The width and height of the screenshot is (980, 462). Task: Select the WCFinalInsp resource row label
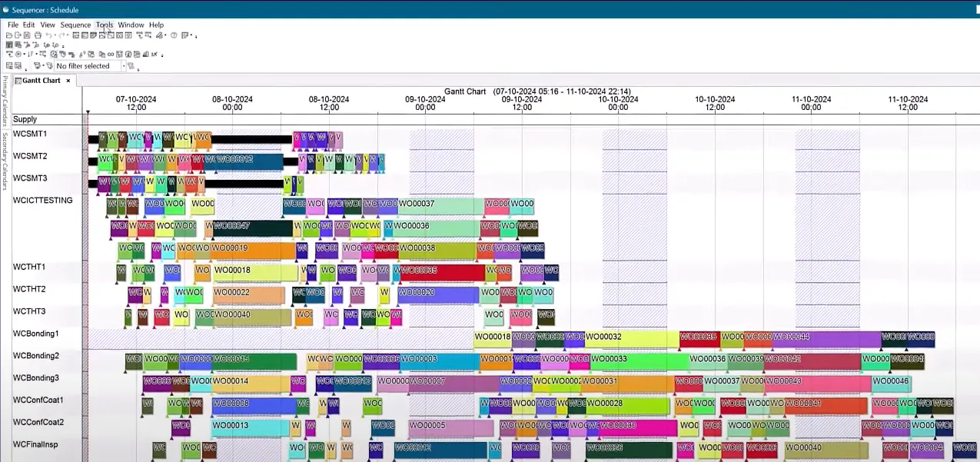coord(35,444)
